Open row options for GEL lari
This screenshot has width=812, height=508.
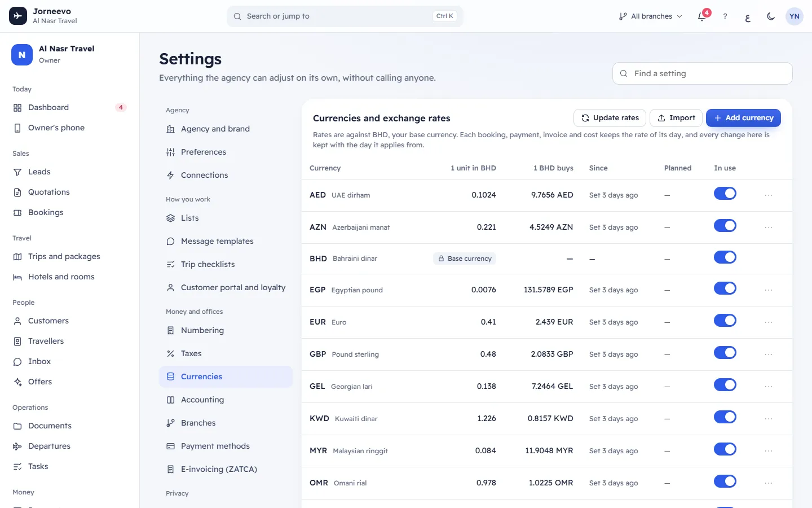(769, 387)
